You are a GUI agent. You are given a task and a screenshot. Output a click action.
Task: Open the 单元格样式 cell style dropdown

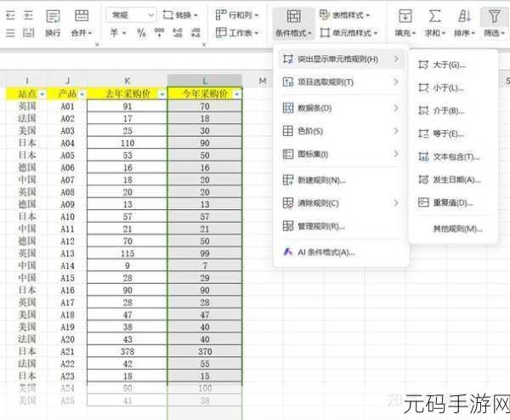[348, 32]
